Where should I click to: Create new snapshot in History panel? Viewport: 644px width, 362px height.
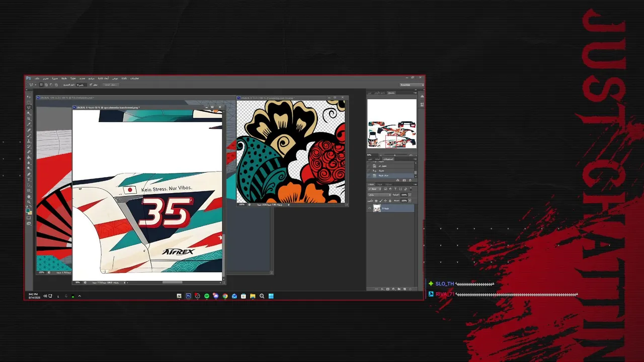pyautogui.click(x=405, y=180)
